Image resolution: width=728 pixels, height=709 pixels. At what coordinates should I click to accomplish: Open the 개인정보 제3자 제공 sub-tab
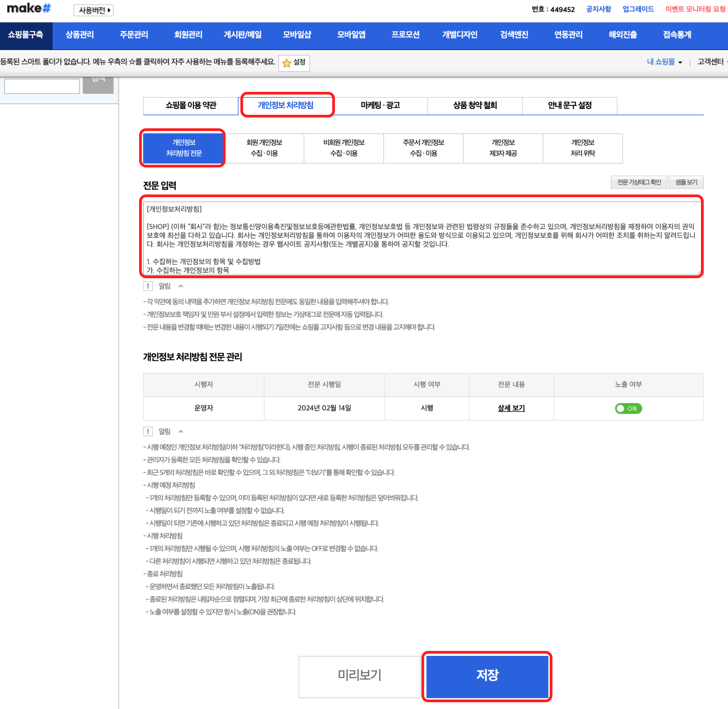coord(503,148)
